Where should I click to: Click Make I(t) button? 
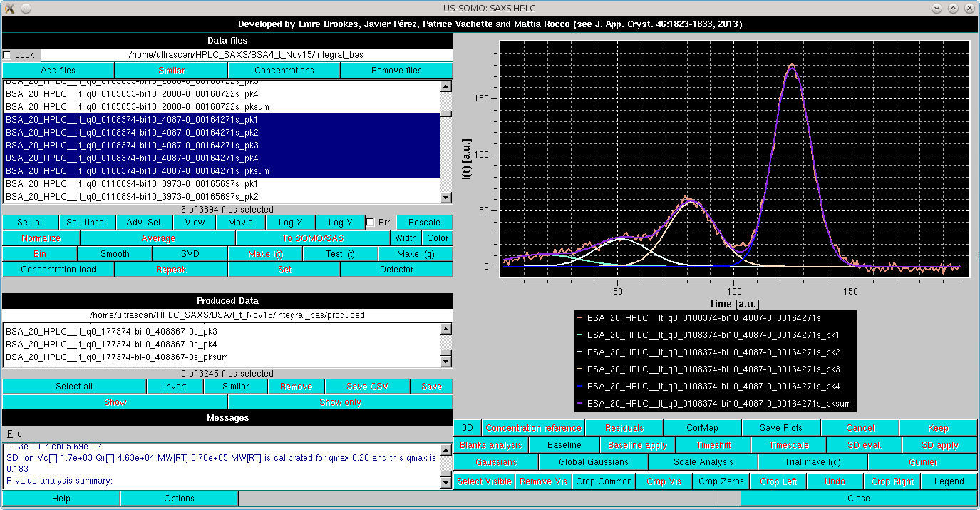point(265,254)
